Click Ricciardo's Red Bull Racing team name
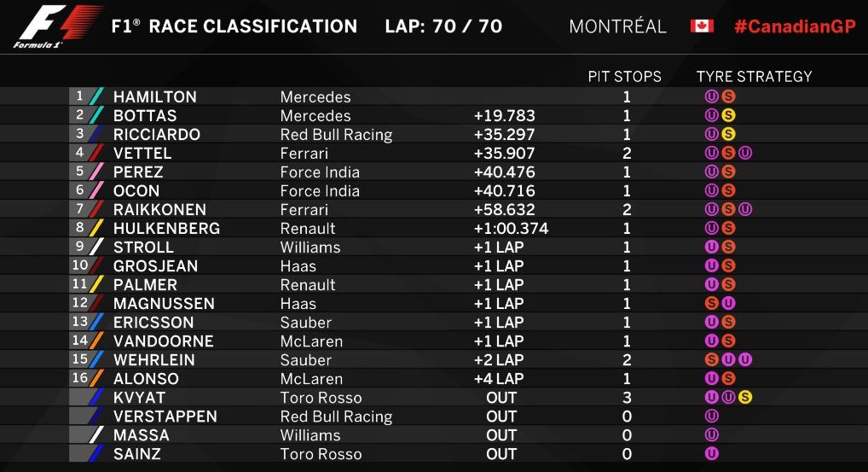 336,135
